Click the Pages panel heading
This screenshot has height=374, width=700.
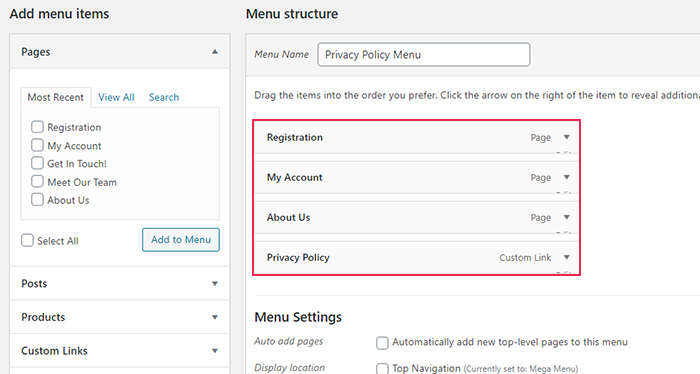click(x=36, y=52)
